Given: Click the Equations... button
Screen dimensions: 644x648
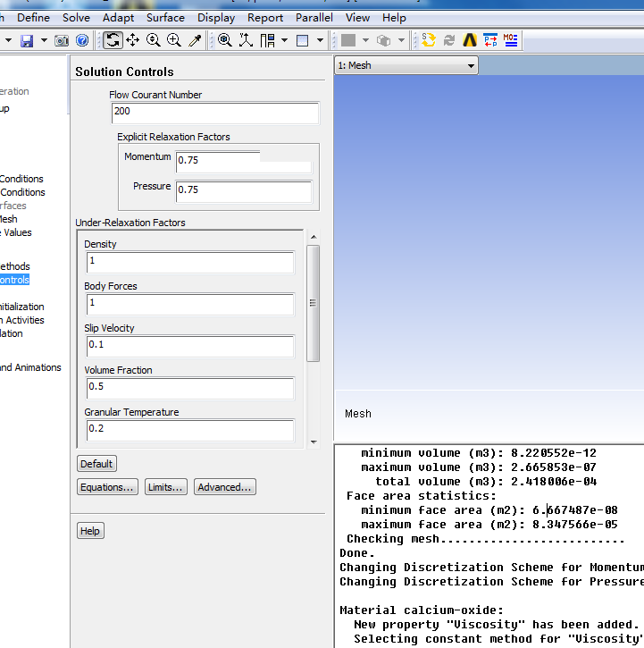Looking at the screenshot, I should [x=107, y=487].
